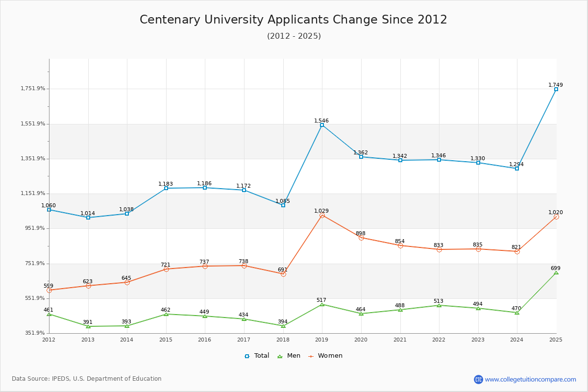Click the 1,351.9% y-axis label
Viewport: 588px width, 392px height.
pos(33,159)
